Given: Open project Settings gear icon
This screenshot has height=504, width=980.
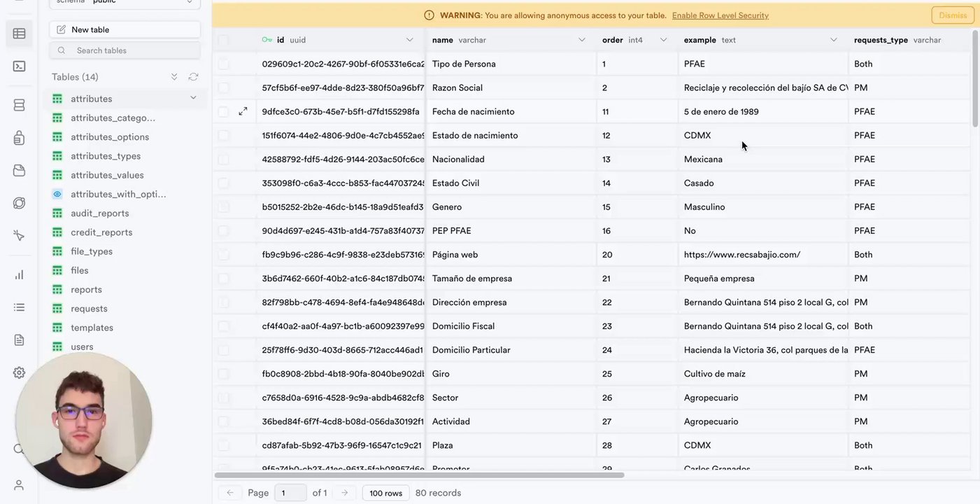Looking at the screenshot, I should coord(19,372).
